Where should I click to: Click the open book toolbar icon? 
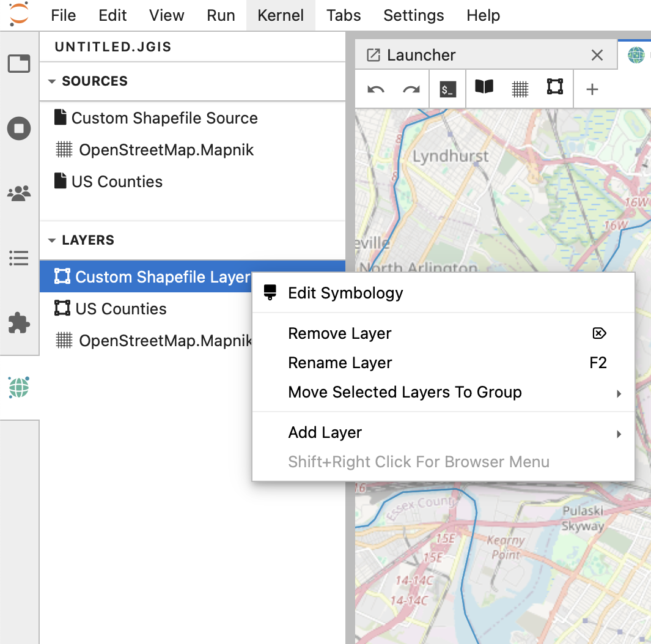[484, 87]
